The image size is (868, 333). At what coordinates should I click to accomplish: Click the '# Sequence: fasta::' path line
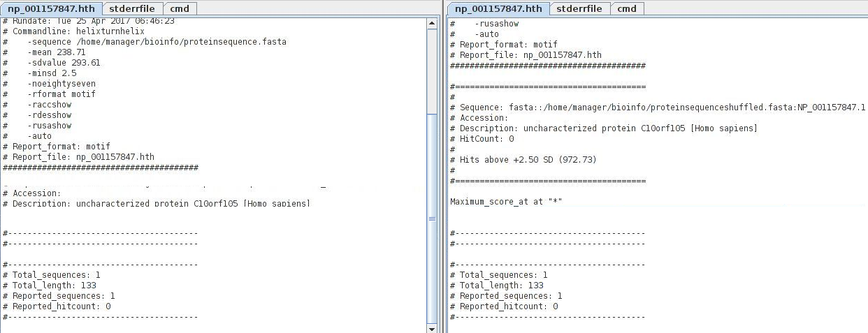click(658, 108)
